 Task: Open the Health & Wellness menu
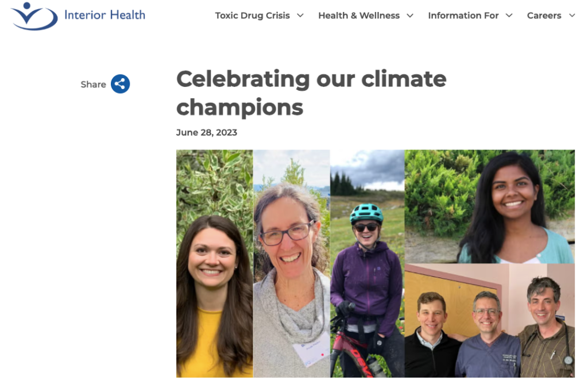point(359,16)
